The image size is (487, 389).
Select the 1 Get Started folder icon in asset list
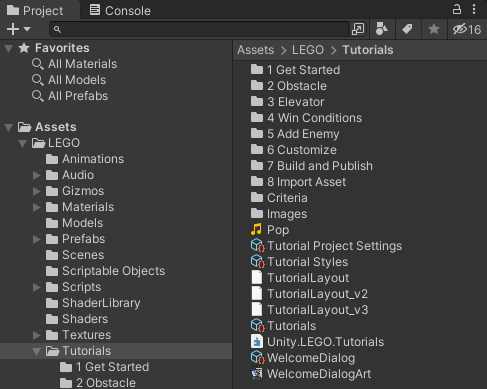tap(257, 69)
